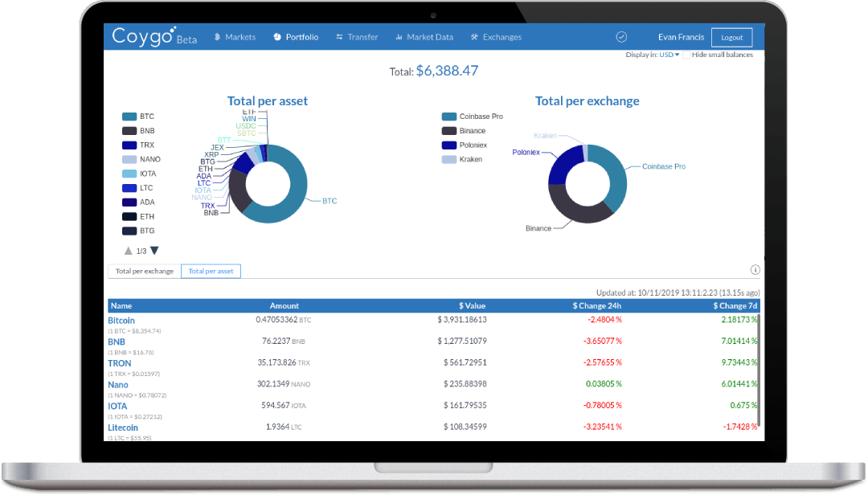The width and height of the screenshot is (868, 495).
Task: Click the info icon above the table
Action: pyautogui.click(x=755, y=270)
